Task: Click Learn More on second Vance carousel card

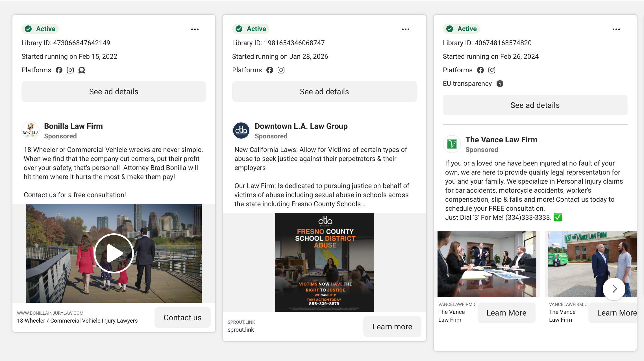Action: (x=613, y=313)
